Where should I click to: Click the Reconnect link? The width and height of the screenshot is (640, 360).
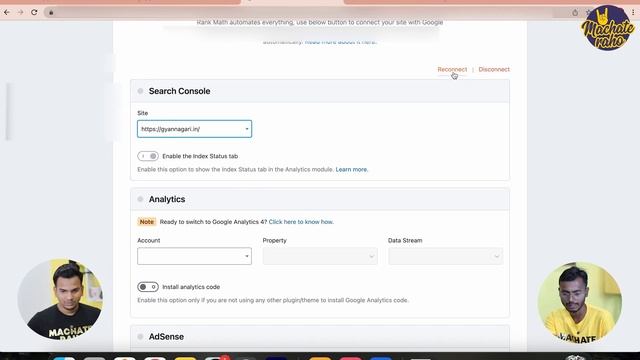(452, 69)
